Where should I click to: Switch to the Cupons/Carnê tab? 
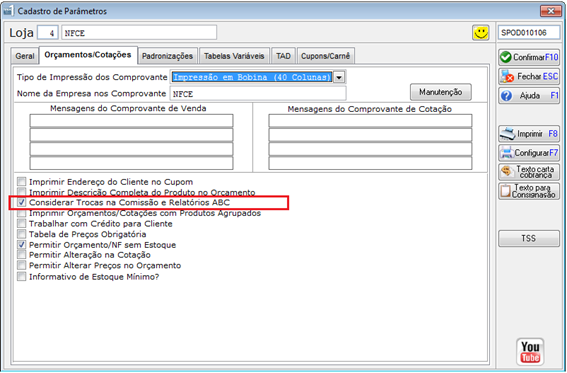(325, 56)
